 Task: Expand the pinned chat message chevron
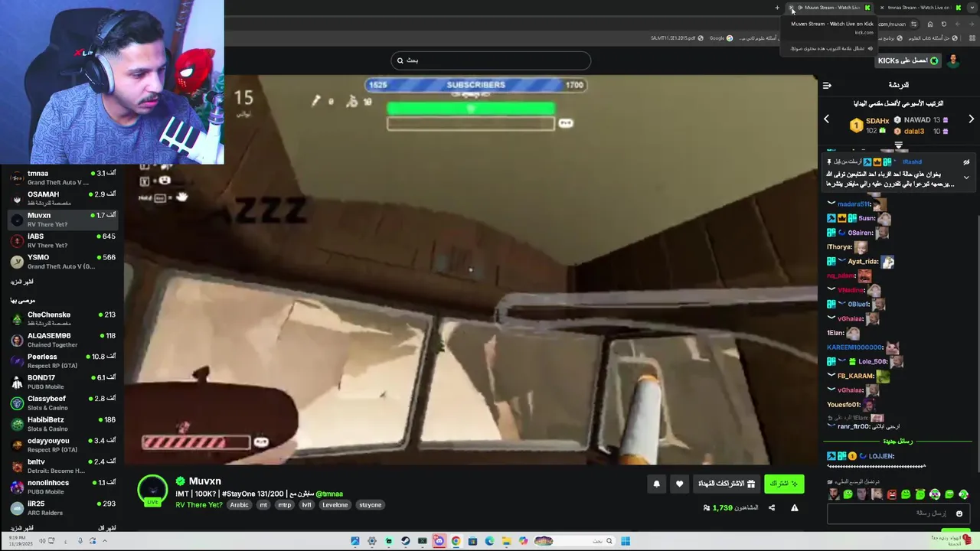[966, 178]
